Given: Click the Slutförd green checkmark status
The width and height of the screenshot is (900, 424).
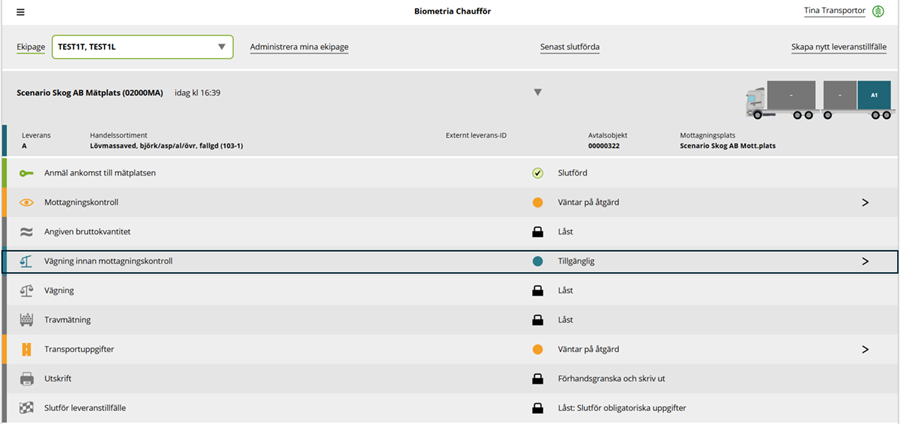Looking at the screenshot, I should pyautogui.click(x=538, y=173).
